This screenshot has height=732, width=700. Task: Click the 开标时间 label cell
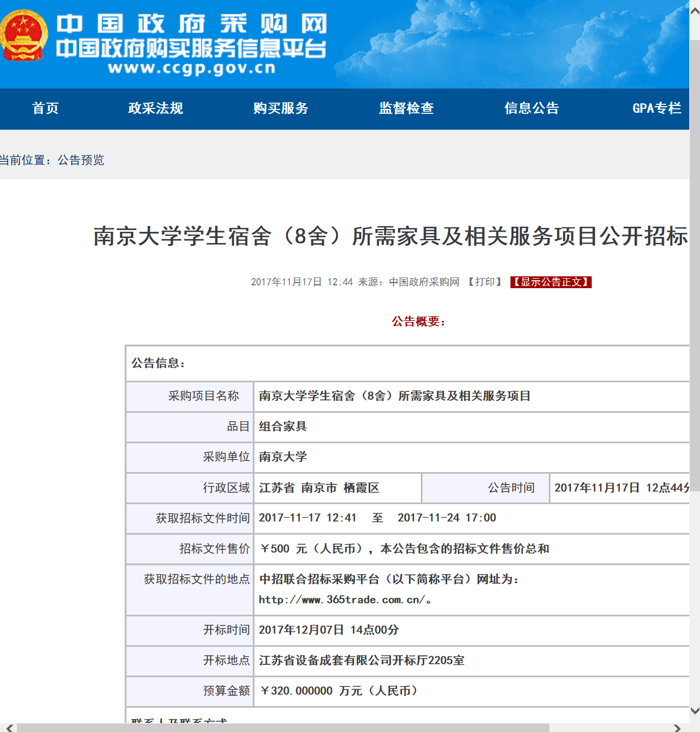(190, 630)
